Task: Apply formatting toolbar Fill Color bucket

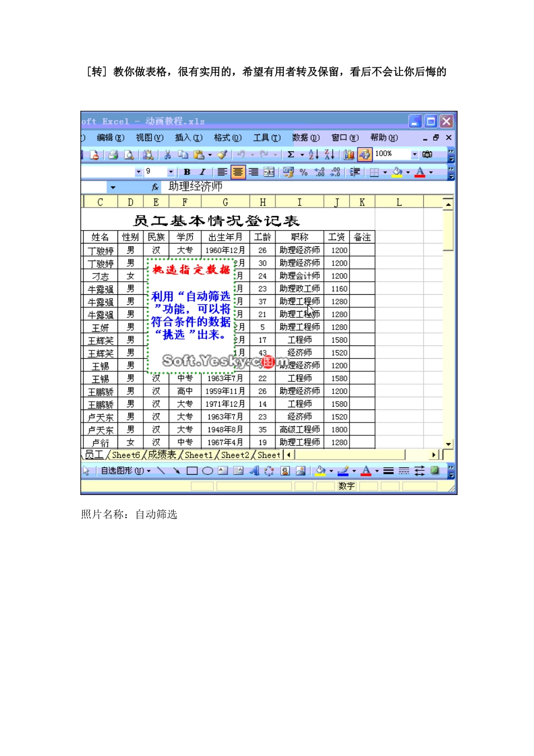Action: (x=397, y=172)
